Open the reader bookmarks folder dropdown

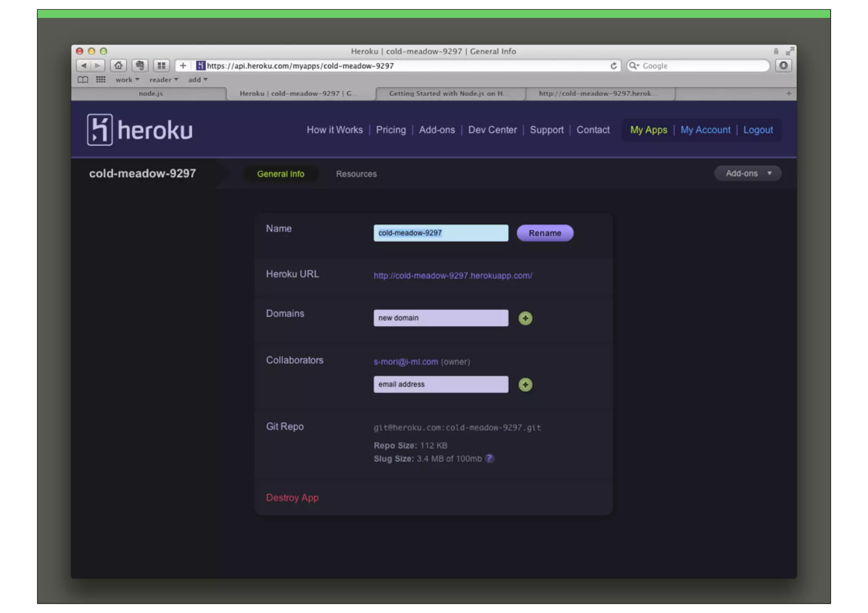[x=164, y=80]
